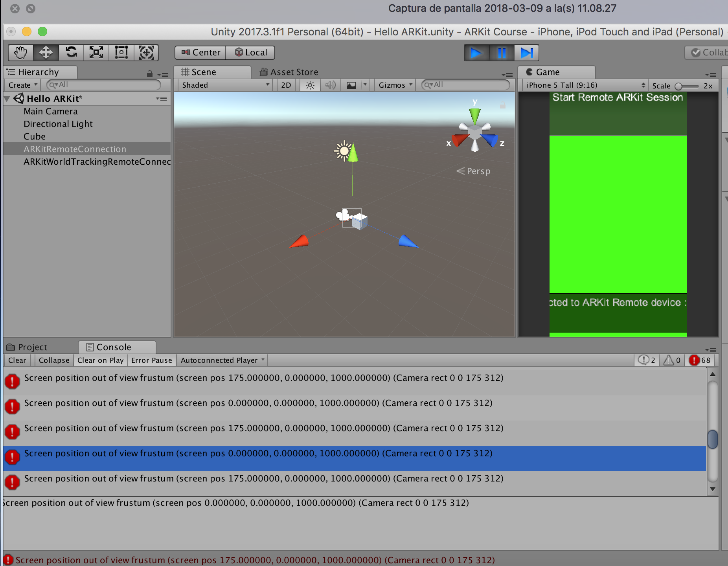Toggle warning messages count filter
This screenshot has height=566, width=728.
click(673, 360)
